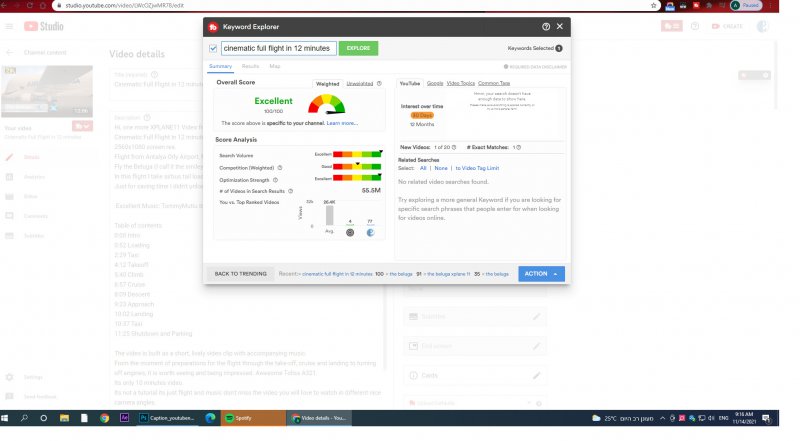Click info icon next to Competition (Weighted)
Screen dimensions: 800x441
tap(280, 167)
